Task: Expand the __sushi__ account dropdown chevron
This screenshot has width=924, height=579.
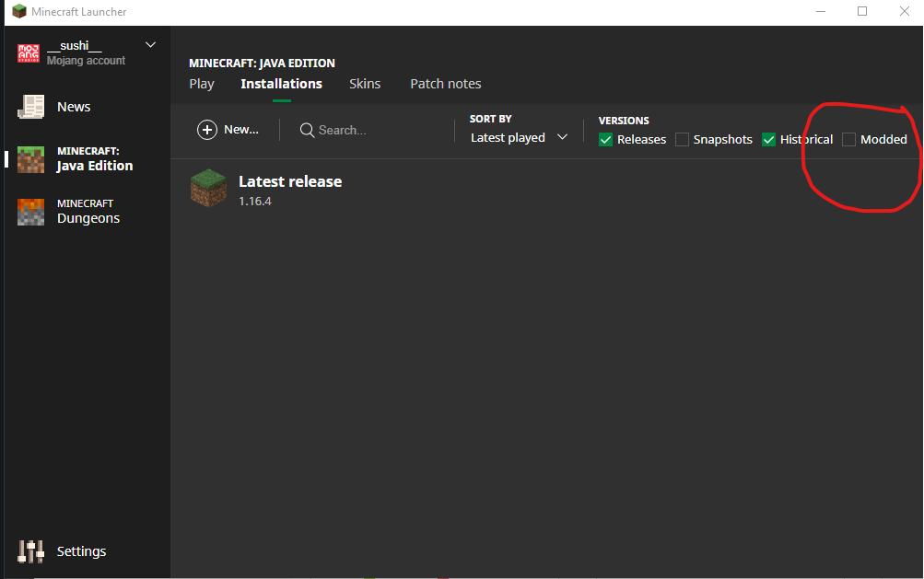Action: point(151,45)
